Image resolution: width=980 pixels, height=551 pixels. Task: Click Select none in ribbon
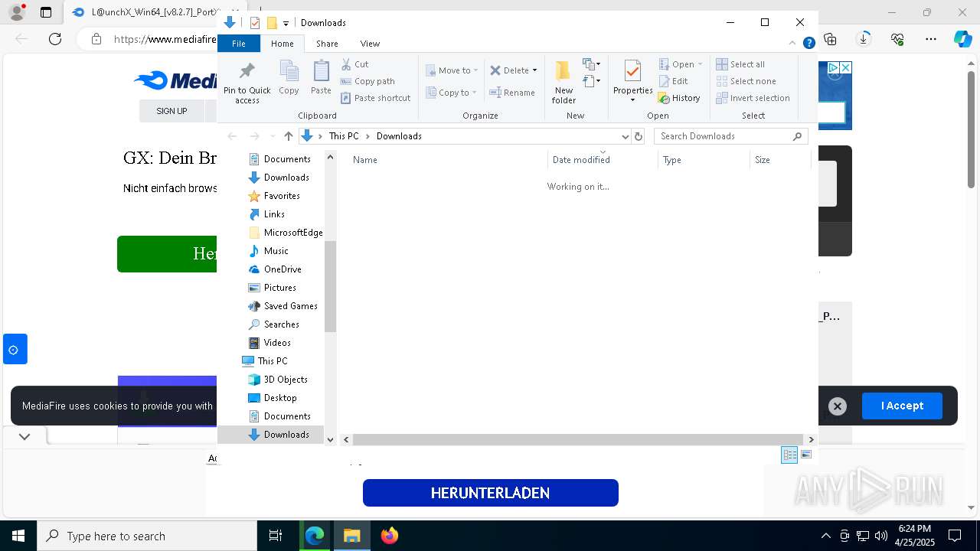[x=746, y=81]
